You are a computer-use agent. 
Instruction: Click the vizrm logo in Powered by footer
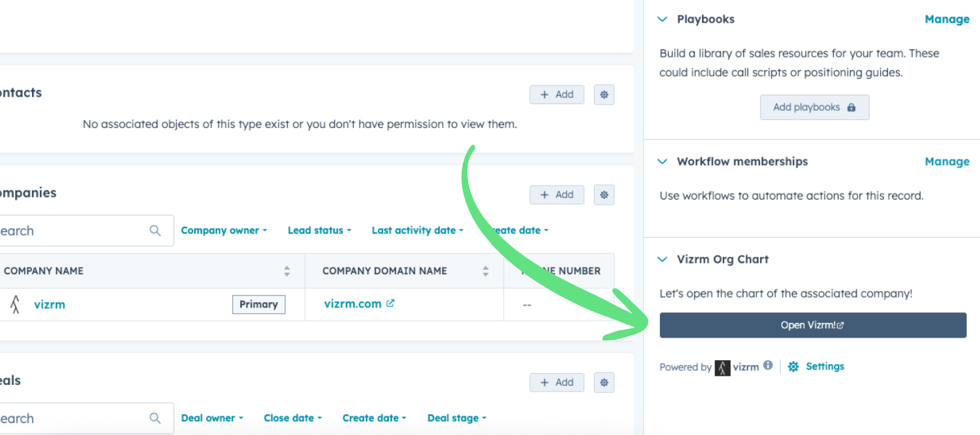pos(723,368)
